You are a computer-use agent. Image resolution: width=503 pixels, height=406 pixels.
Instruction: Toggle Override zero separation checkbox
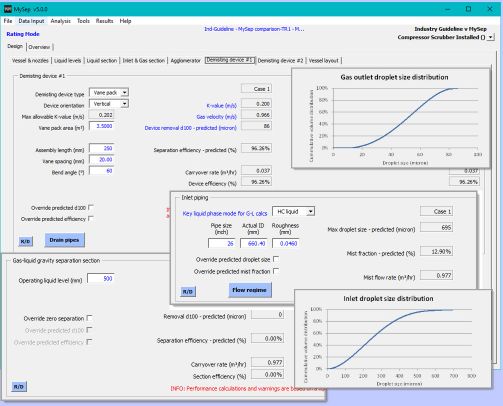[x=89, y=318]
